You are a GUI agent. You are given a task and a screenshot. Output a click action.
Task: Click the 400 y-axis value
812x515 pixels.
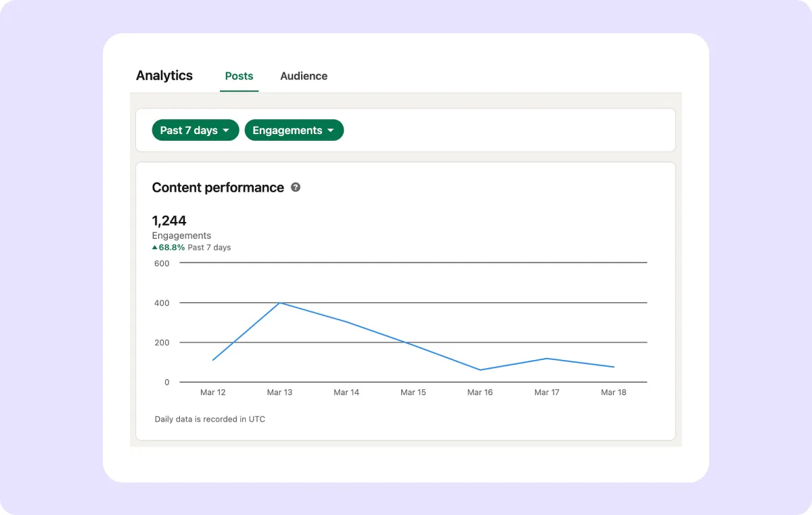[162, 303]
